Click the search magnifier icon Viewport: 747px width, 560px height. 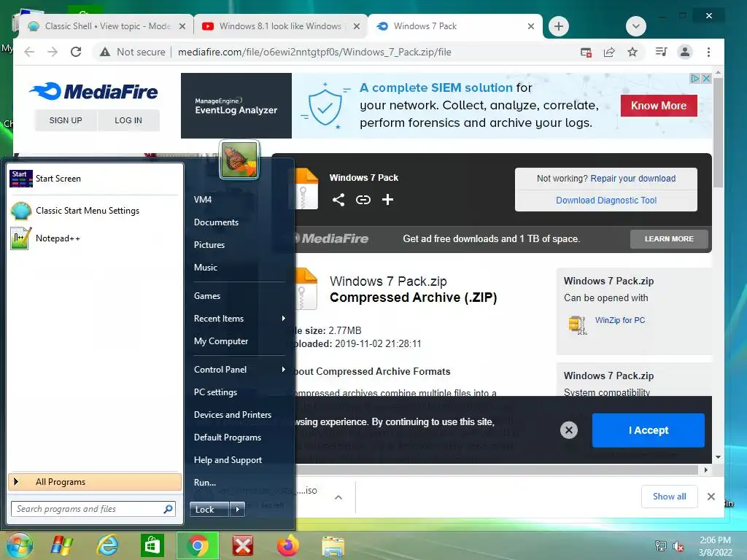168,509
